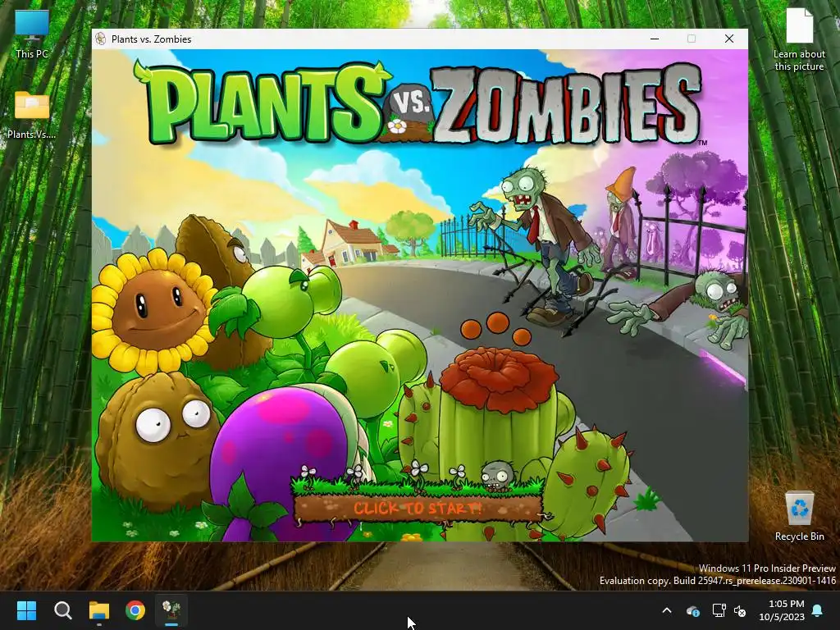Click the 'Plants vs. Zombies' title text
This screenshot has height=630, width=840.
[x=151, y=39]
